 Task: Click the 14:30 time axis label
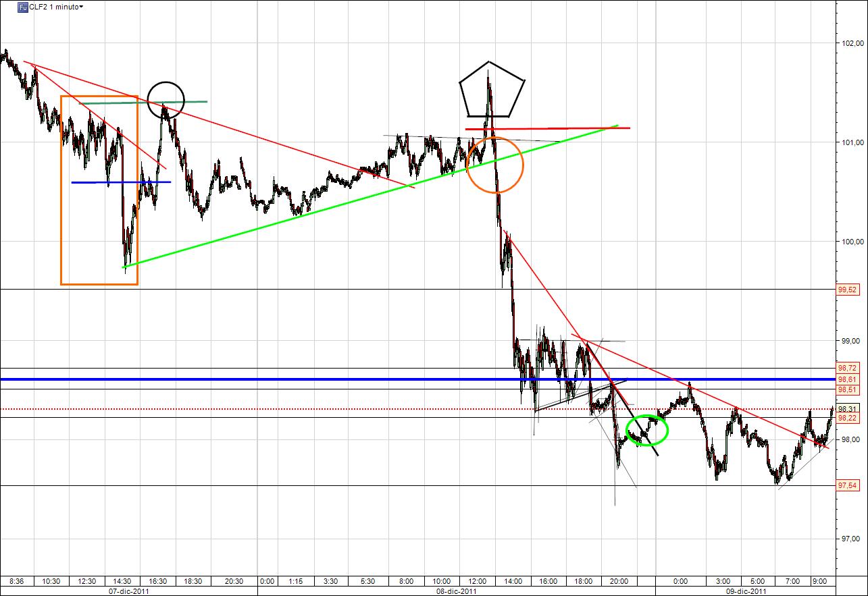tap(123, 580)
